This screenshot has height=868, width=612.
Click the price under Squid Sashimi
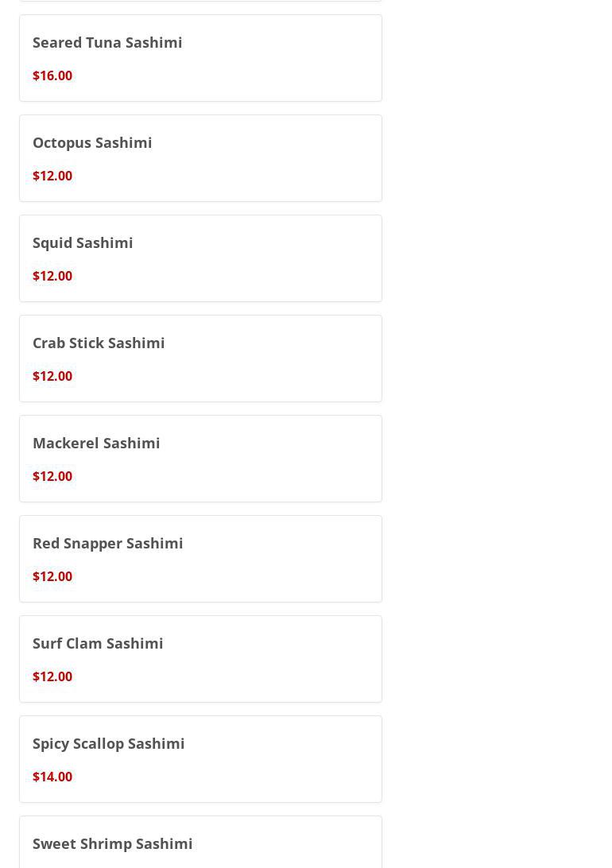coord(52,276)
